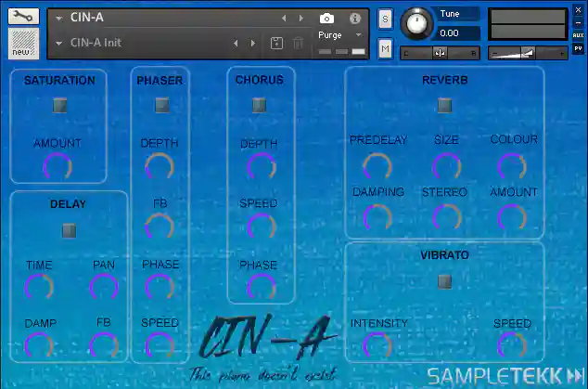The height and width of the screenshot is (389, 588).
Task: Mute the instrument with M button
Action: (385, 49)
